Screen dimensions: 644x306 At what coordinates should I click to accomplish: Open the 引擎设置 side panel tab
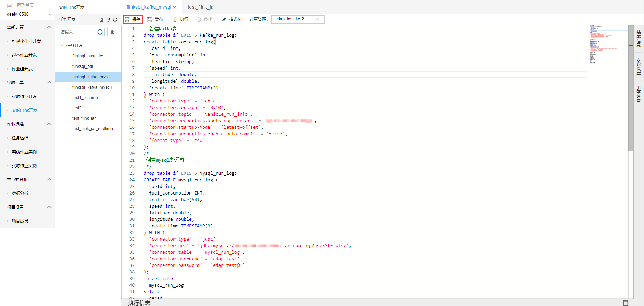(x=638, y=94)
